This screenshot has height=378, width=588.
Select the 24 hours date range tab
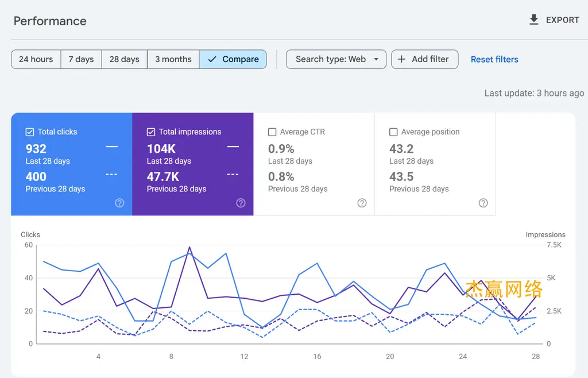coord(36,59)
